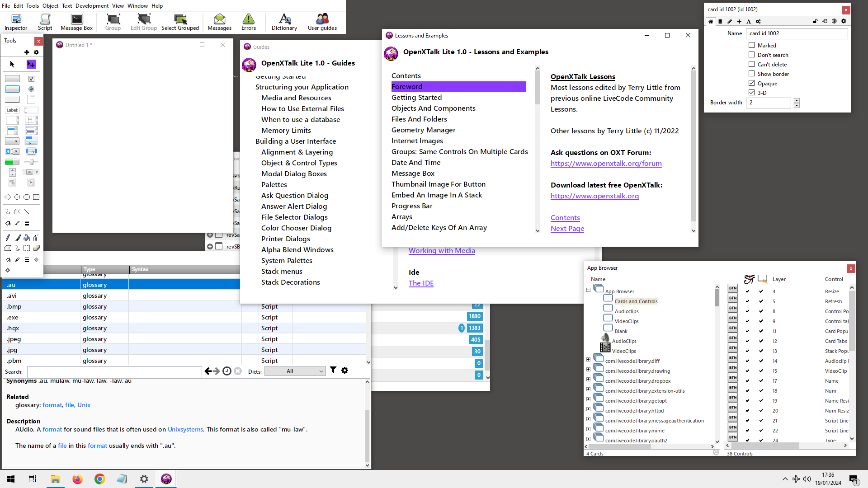This screenshot has height=488, width=868.
Task: Click the lock icon in the inspector
Action: click(x=815, y=21)
